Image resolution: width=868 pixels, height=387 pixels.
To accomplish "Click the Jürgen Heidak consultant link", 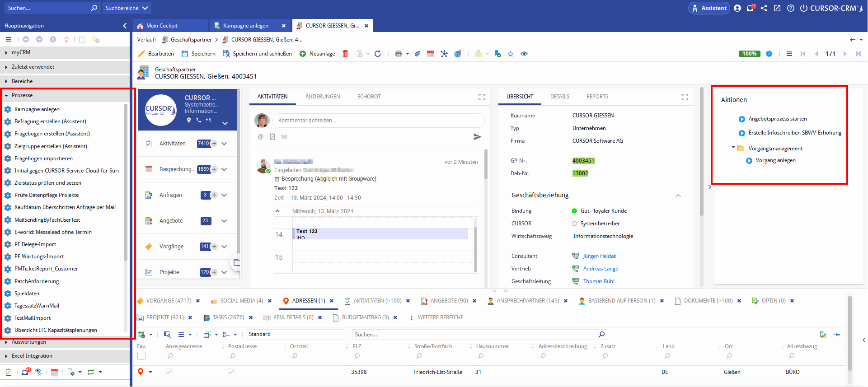I will coord(600,256).
